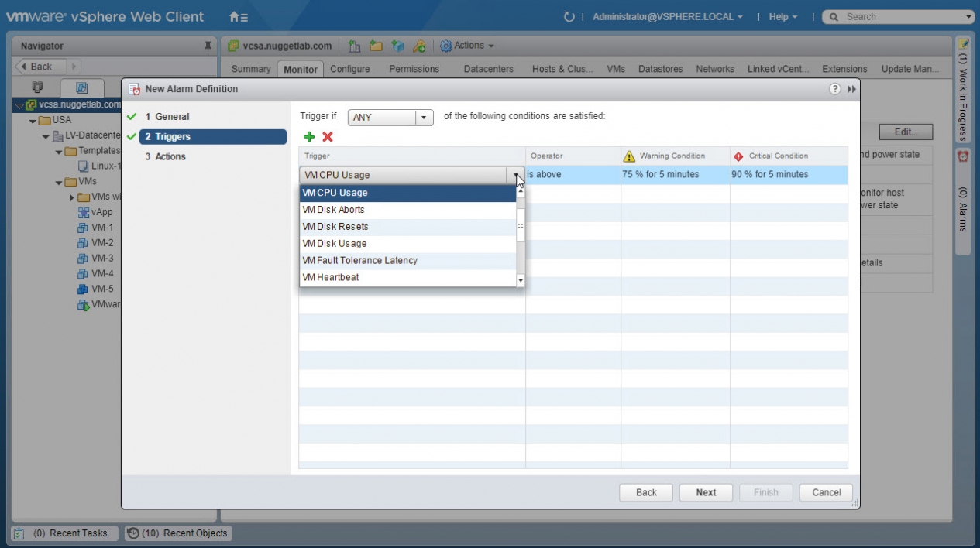Open the 'Trigger if' ANY dropdown
The width and height of the screenshot is (980, 548).
[x=390, y=118]
